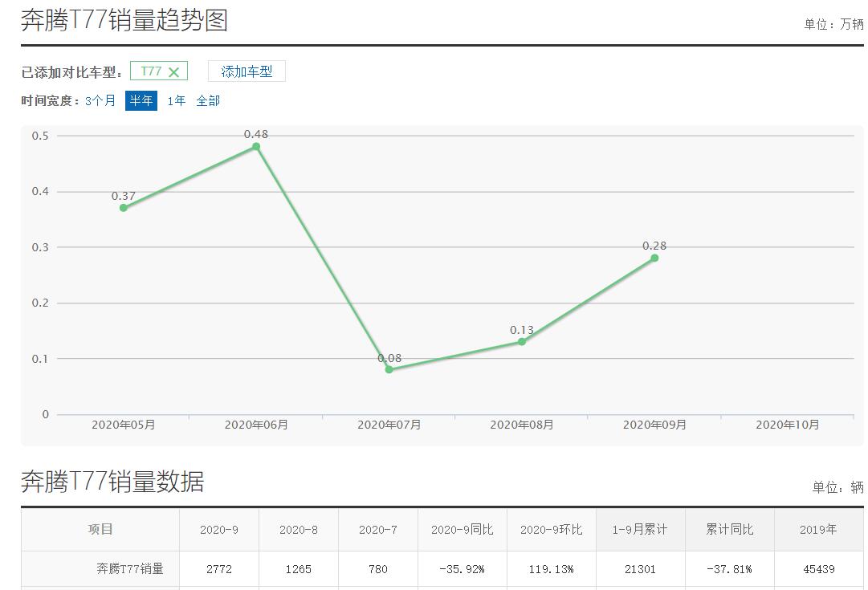Click the 2020-9同比 column header
The width and height of the screenshot is (868, 590).
coord(463,530)
